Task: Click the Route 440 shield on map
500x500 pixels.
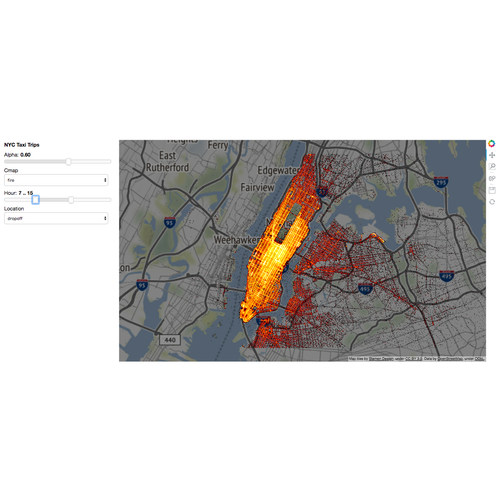Action: pos(170,340)
